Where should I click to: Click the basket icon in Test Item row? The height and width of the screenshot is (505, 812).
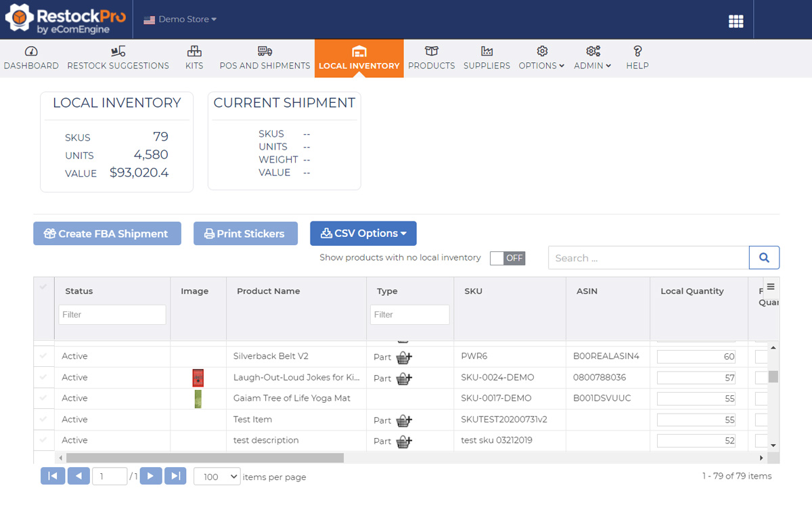click(404, 420)
